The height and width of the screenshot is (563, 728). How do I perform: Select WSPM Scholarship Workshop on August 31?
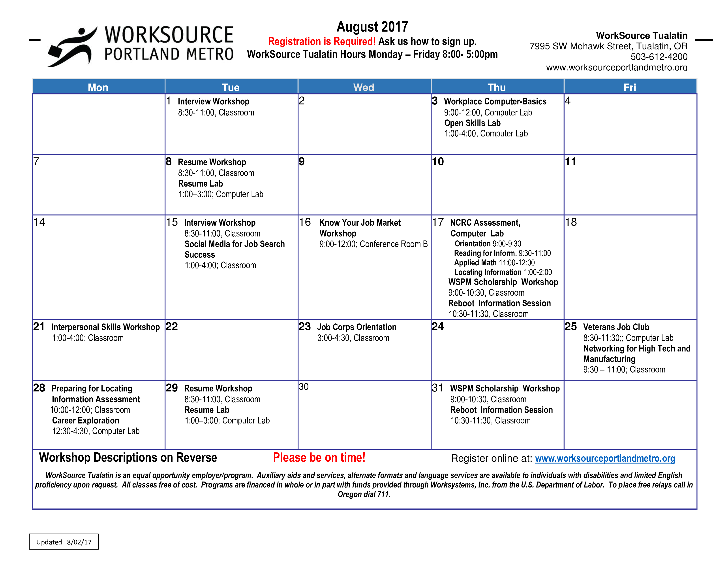(x=505, y=388)
